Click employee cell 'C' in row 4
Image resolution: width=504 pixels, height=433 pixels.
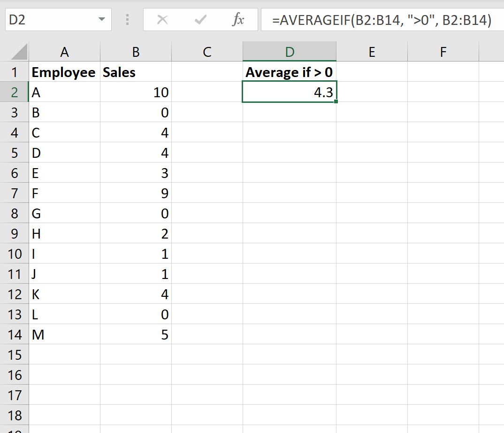(65, 132)
